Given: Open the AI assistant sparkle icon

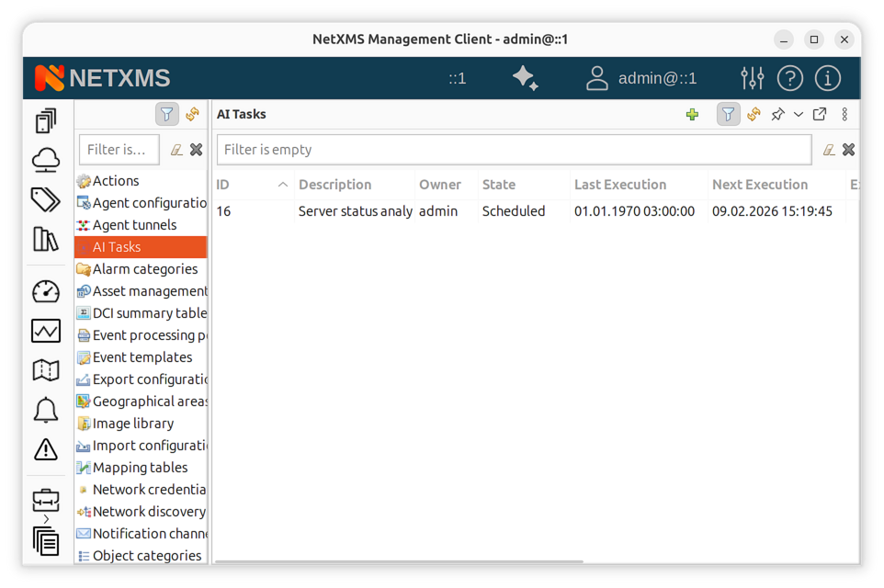Looking at the screenshot, I should [526, 78].
